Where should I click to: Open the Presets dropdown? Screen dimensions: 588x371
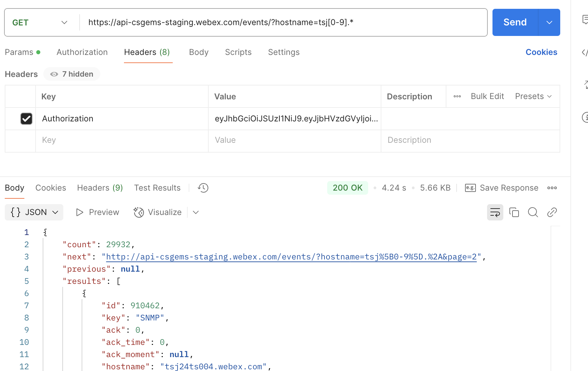pyautogui.click(x=533, y=96)
